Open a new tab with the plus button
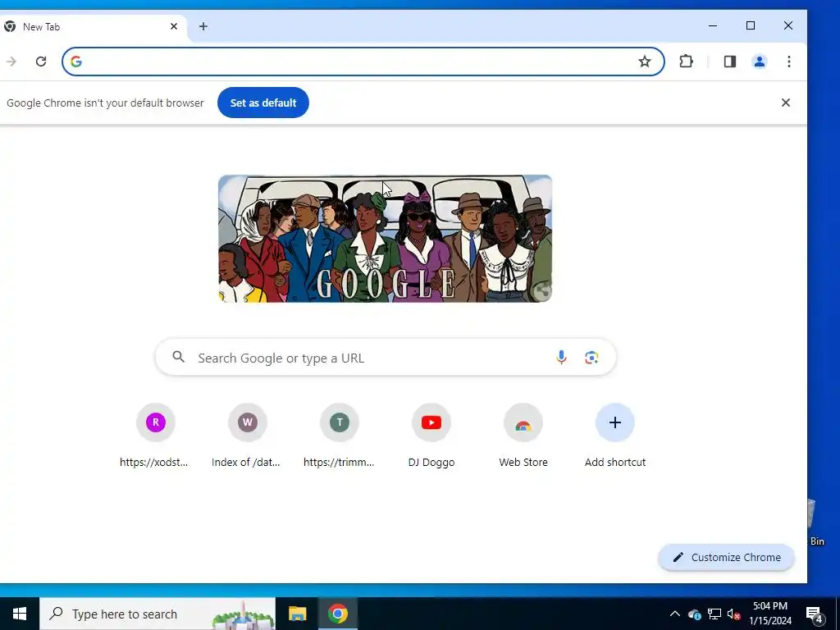Image resolution: width=840 pixels, height=630 pixels. coord(203,26)
